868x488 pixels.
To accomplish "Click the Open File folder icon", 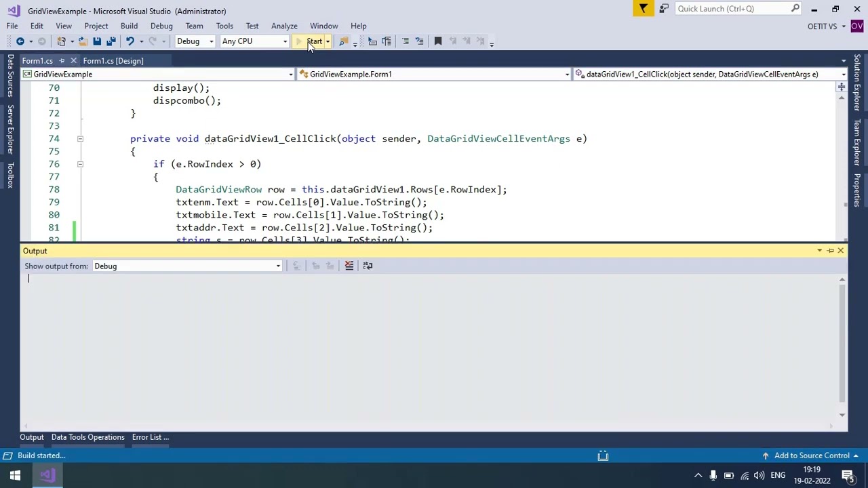I will point(82,41).
